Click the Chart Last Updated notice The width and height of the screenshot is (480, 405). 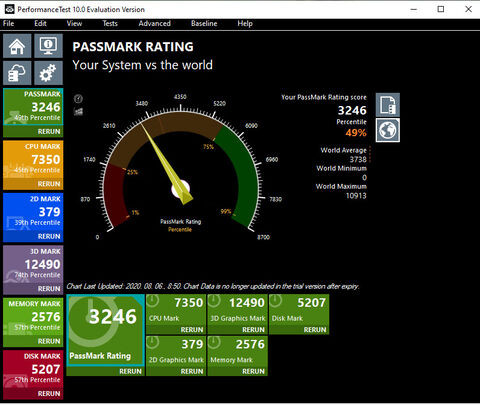212,286
